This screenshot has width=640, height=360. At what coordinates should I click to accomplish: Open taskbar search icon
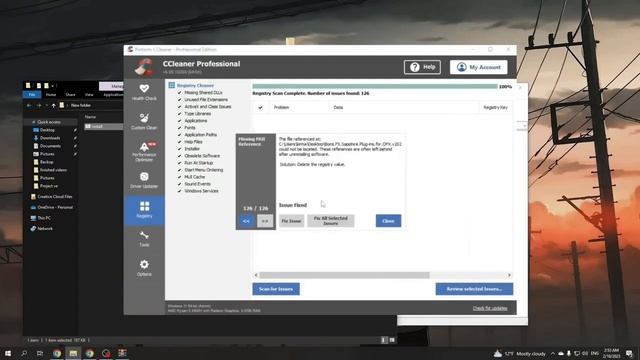pos(24,353)
